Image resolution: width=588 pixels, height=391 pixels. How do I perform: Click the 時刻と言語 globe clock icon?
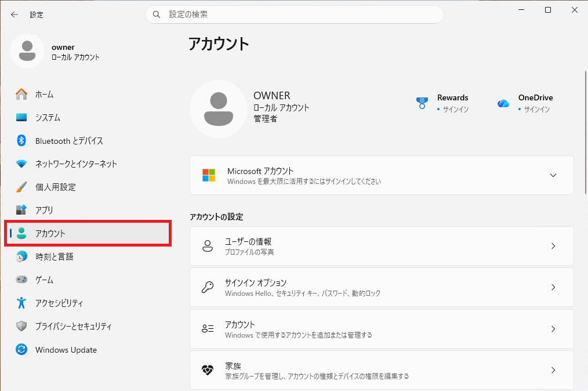[x=21, y=256]
